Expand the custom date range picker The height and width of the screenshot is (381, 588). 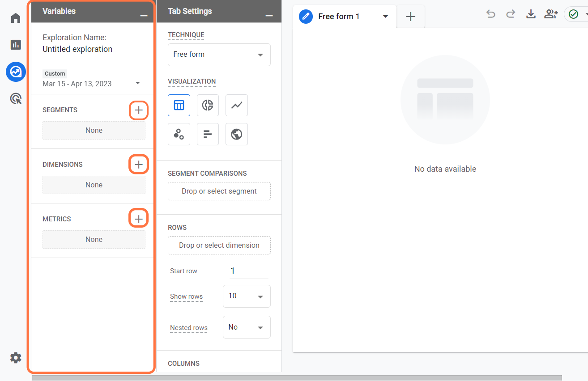click(92, 84)
